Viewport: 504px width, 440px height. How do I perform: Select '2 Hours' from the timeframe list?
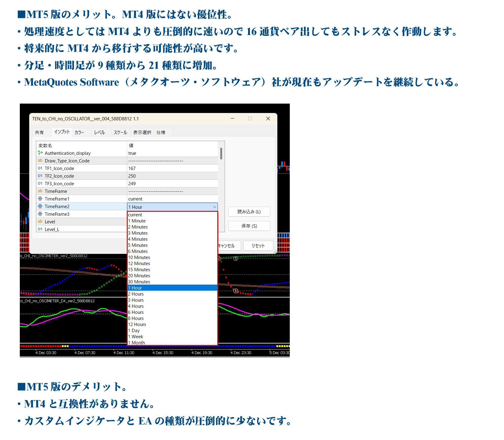click(x=172, y=294)
